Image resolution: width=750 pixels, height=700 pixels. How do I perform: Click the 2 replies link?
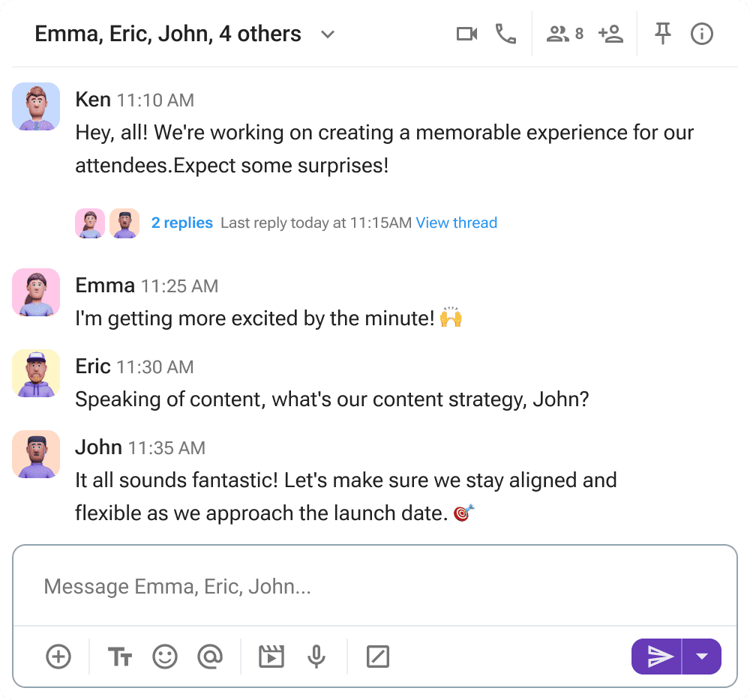(x=181, y=223)
